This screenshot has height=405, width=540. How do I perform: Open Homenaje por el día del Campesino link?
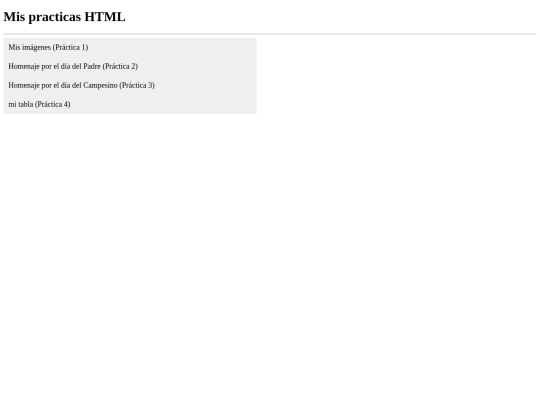[82, 85]
